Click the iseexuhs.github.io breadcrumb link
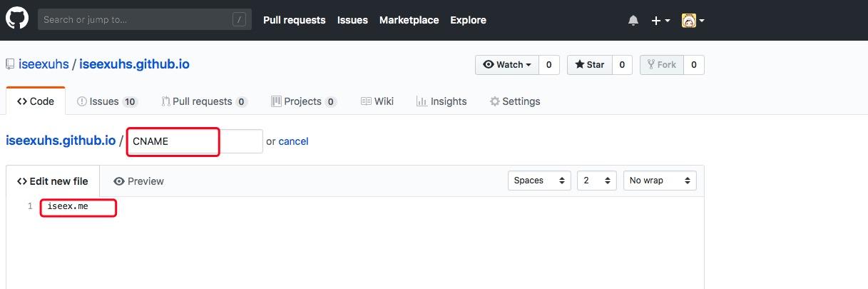Viewport: 868px width, 289px height. pos(61,141)
